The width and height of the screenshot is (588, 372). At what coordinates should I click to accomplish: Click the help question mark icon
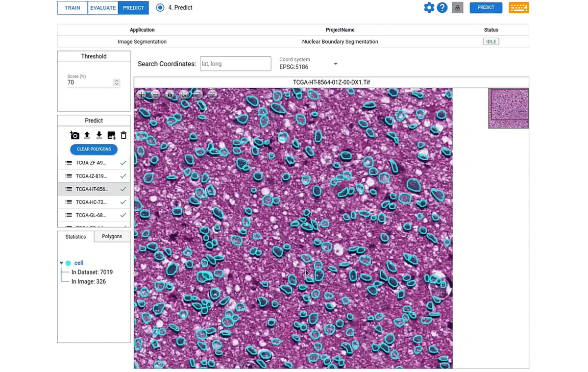click(442, 8)
